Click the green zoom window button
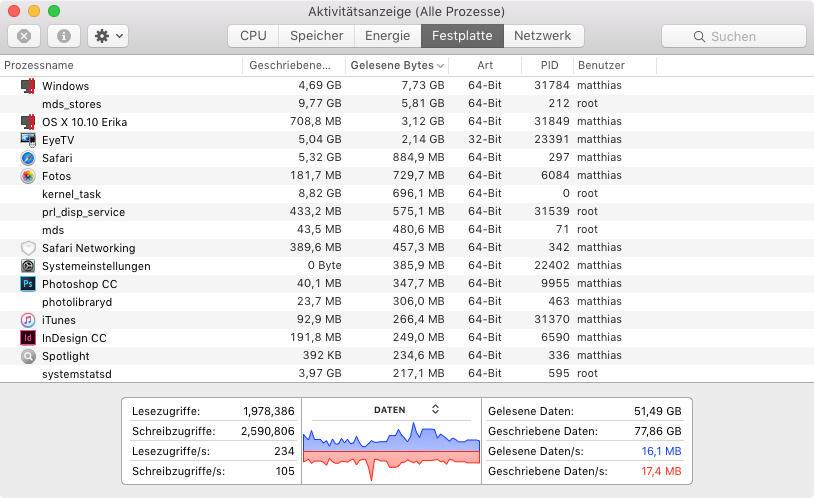 53,11
